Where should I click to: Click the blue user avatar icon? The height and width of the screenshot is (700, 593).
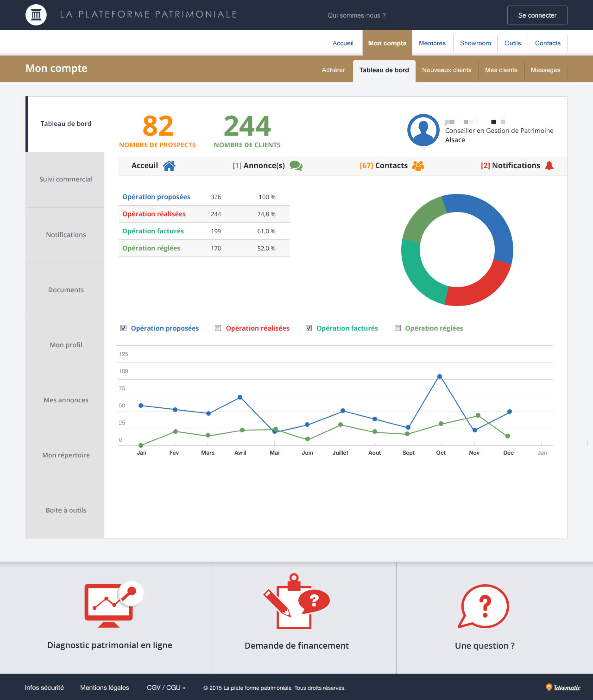(423, 130)
